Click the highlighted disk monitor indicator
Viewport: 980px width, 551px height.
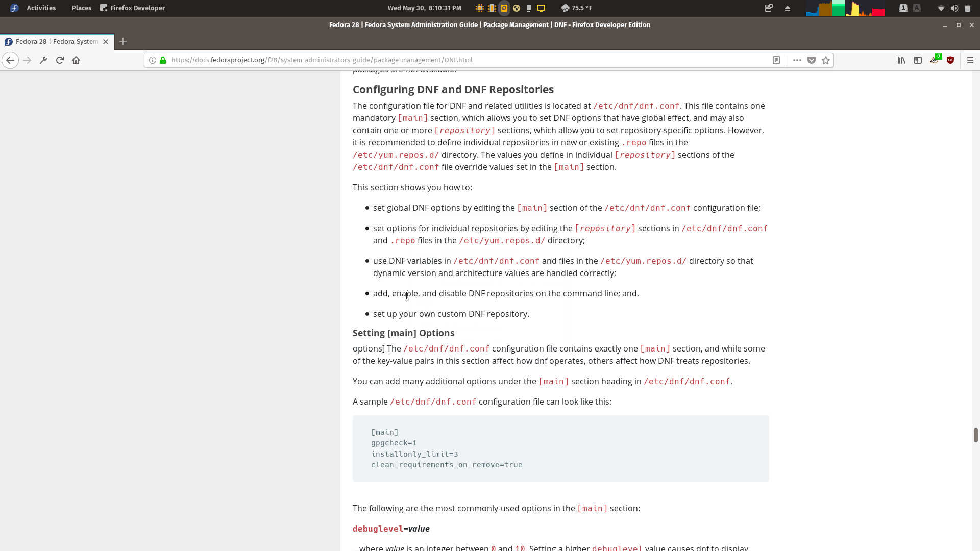504,8
